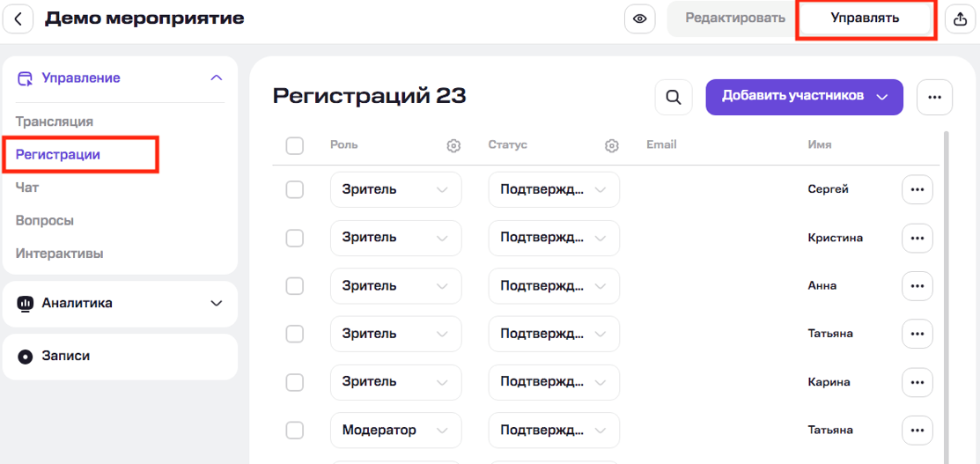Switch to the Редактировать tab
This screenshot has width=980, height=464.
(x=735, y=18)
